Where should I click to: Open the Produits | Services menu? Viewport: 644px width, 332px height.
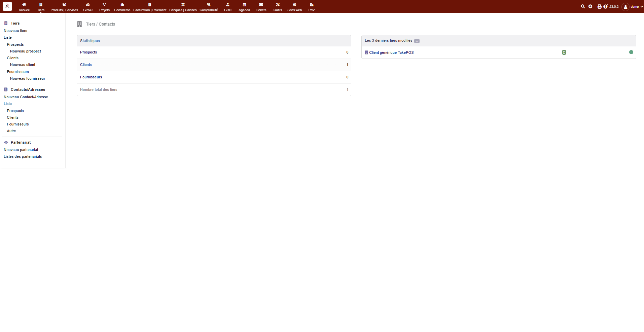click(64, 7)
